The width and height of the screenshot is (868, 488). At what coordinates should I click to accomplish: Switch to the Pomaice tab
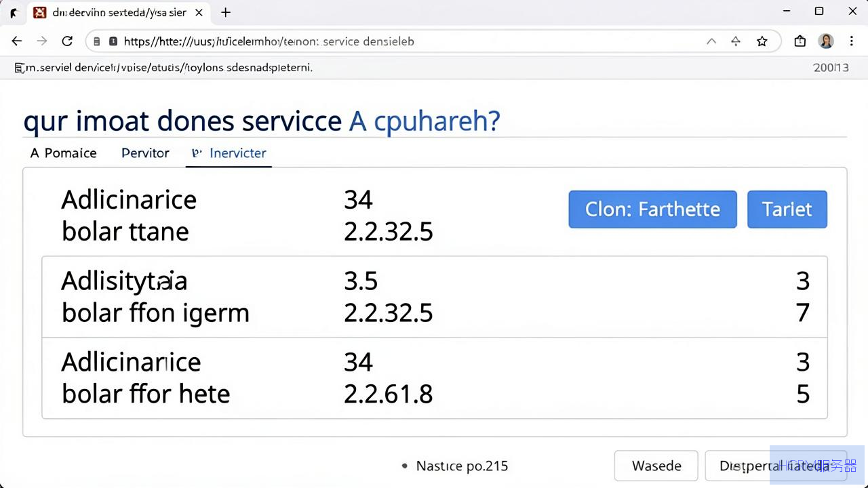64,153
